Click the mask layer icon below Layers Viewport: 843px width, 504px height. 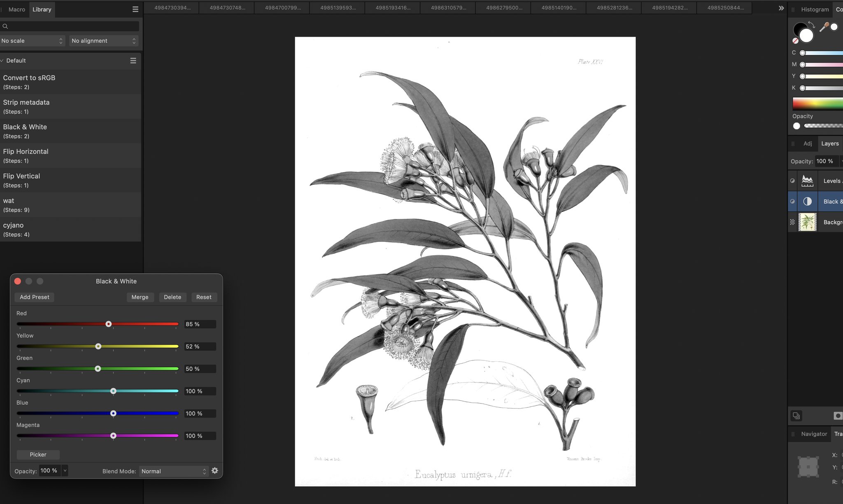pyautogui.click(x=837, y=416)
